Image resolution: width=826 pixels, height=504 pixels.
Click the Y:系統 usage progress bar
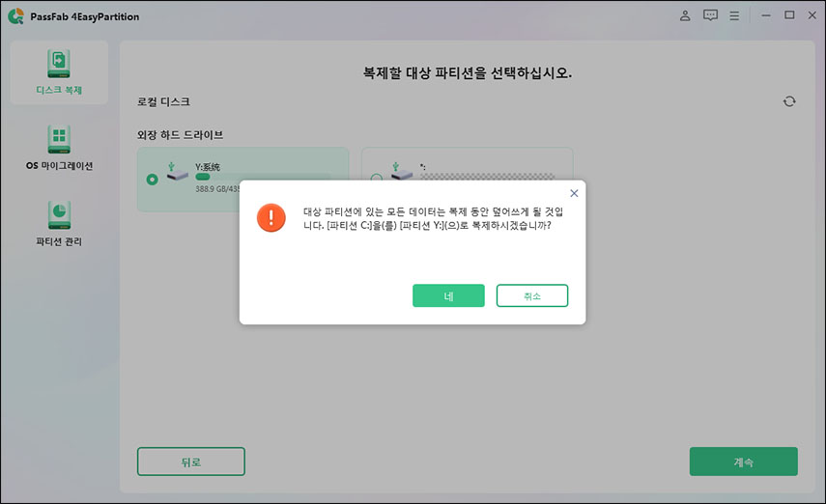(x=264, y=177)
